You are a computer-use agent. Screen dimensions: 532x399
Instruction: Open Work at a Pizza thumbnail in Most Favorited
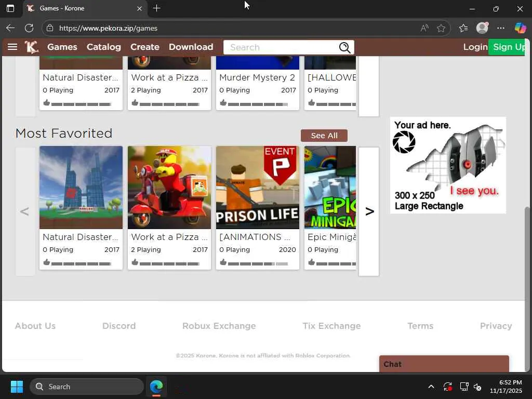coord(169,187)
